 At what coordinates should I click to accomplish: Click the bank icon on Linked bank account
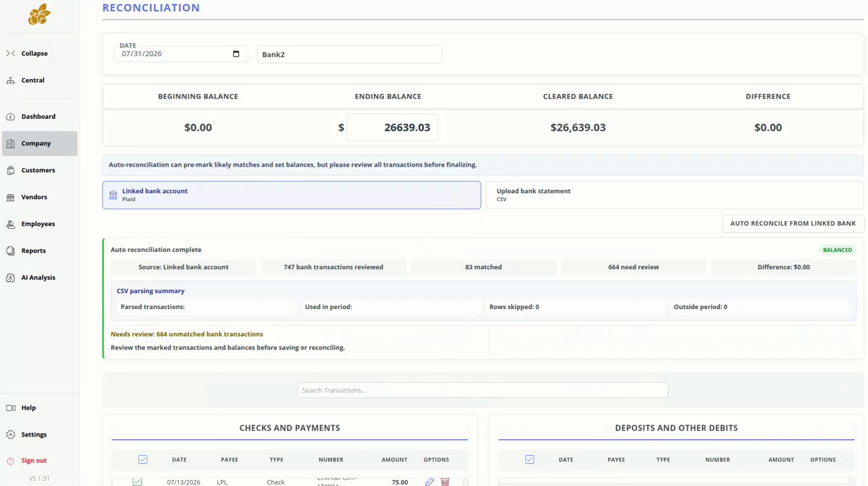pos(113,195)
